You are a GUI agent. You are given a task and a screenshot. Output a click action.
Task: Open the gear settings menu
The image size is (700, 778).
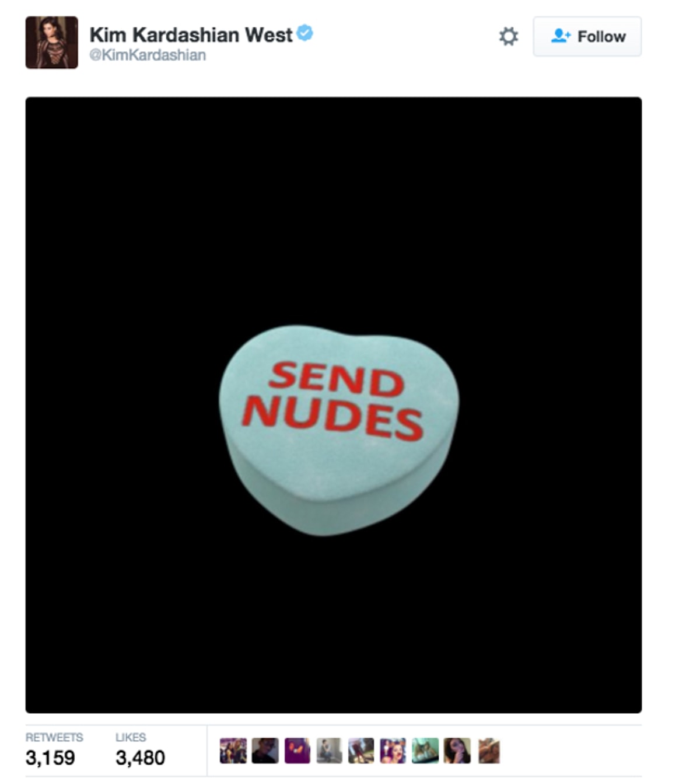tap(509, 37)
